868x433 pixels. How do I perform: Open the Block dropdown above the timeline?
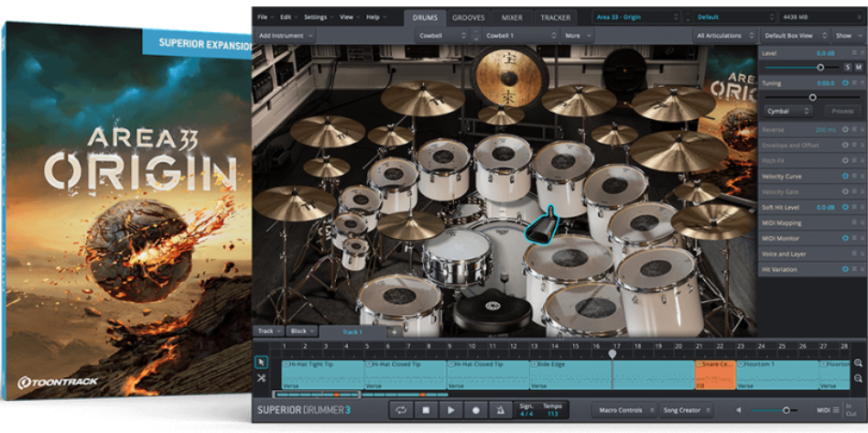pos(302,331)
